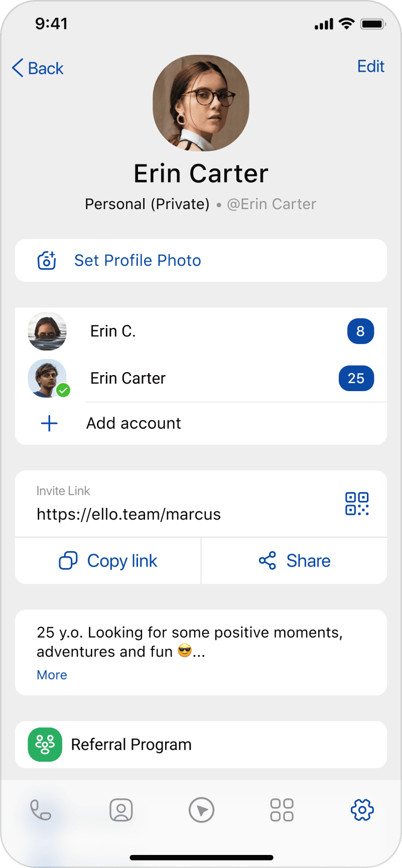Expand bio with the More link
402x868 pixels.
pyautogui.click(x=52, y=675)
